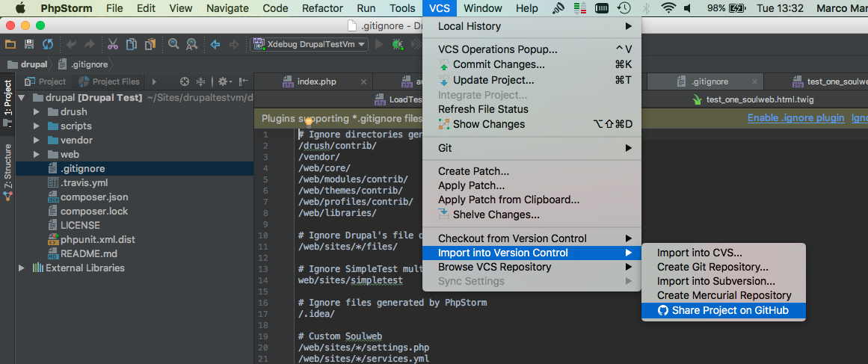Click the Find magnifier icon

coord(173,44)
